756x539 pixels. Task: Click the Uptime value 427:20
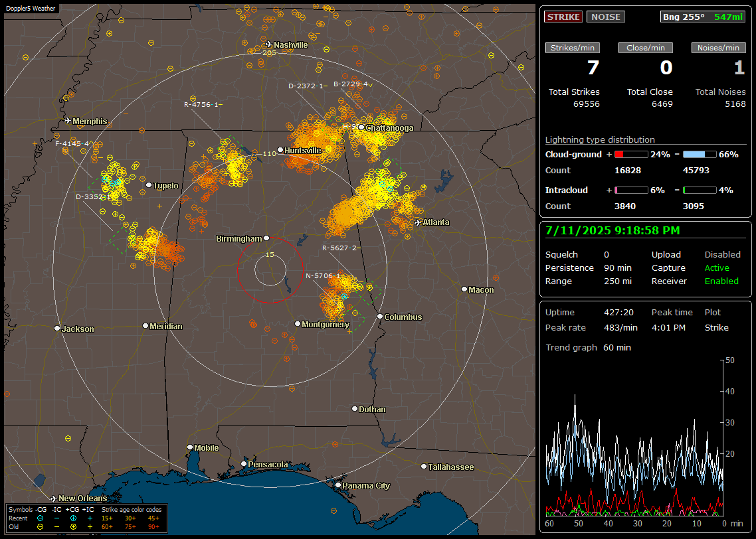point(618,312)
